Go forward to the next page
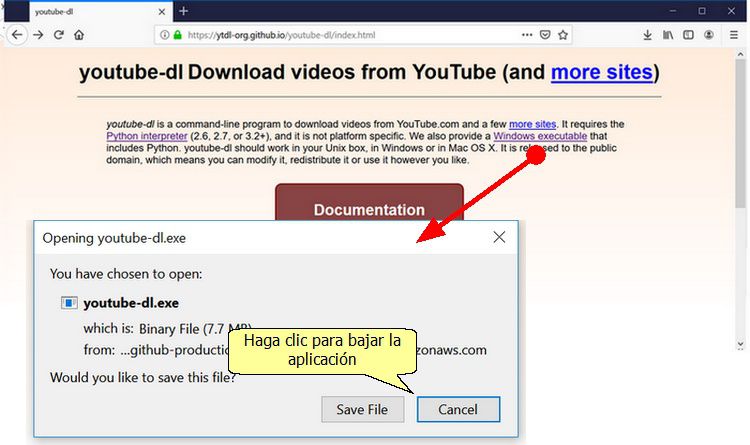750x445 pixels. click(x=38, y=35)
